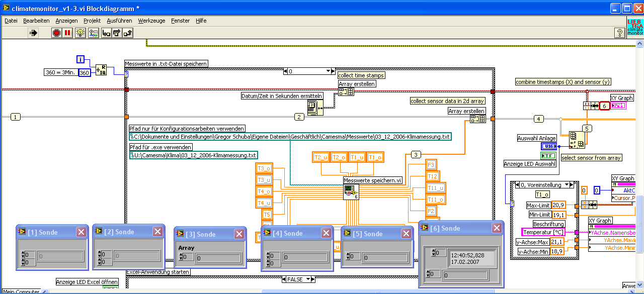Screen dimensions: 644x294
Task: Open the Werkzeuge menu
Action: click(x=151, y=21)
